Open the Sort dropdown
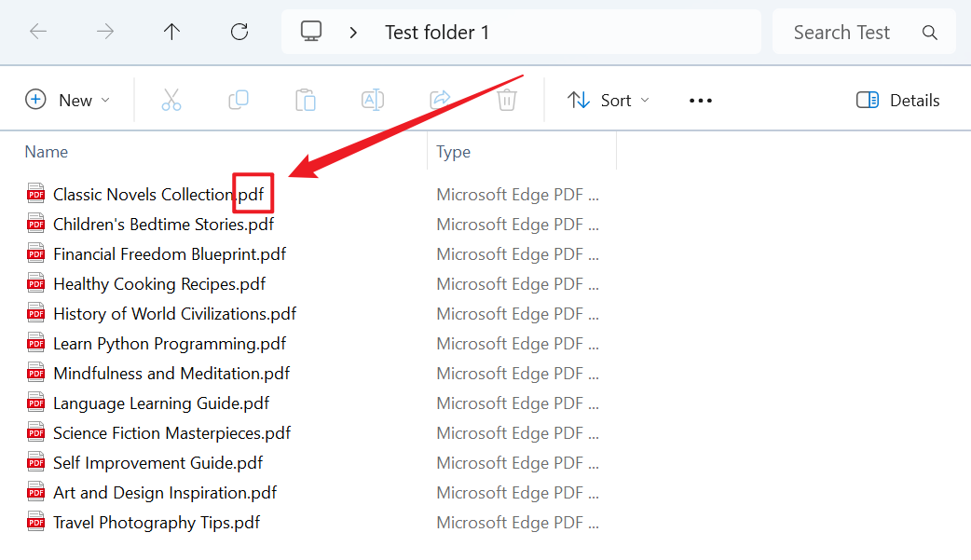Screen dimensions: 971x560 coord(608,100)
